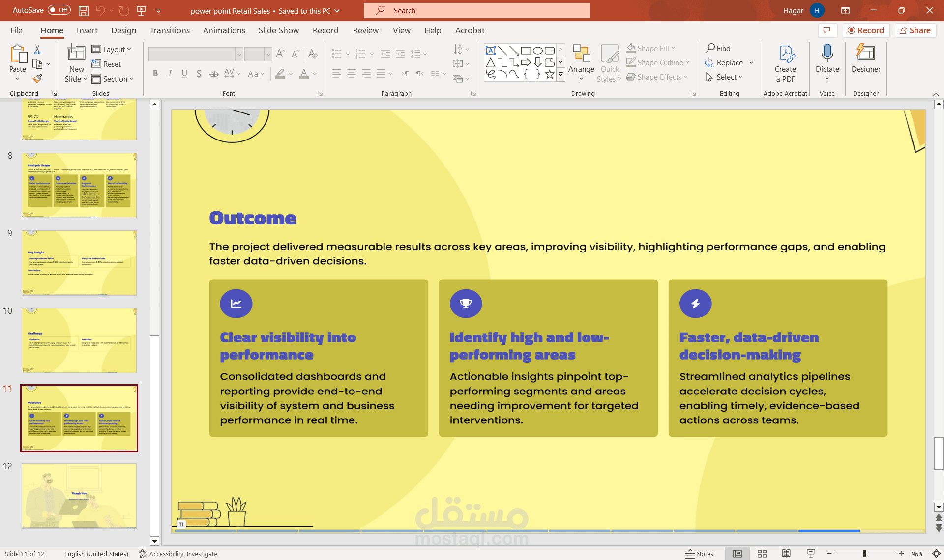Image resolution: width=944 pixels, height=560 pixels.
Task: Switch to Slide Sorter view
Action: (762, 554)
